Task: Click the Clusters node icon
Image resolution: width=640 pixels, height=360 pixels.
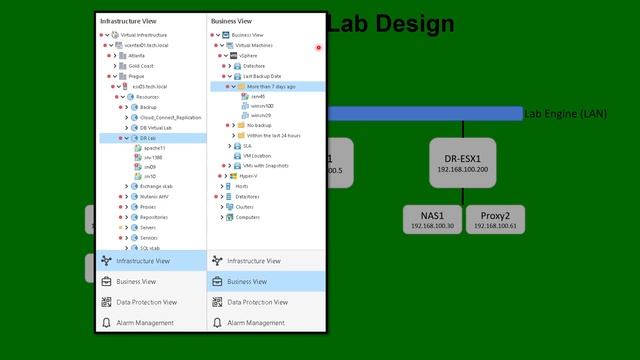Action: (230, 207)
